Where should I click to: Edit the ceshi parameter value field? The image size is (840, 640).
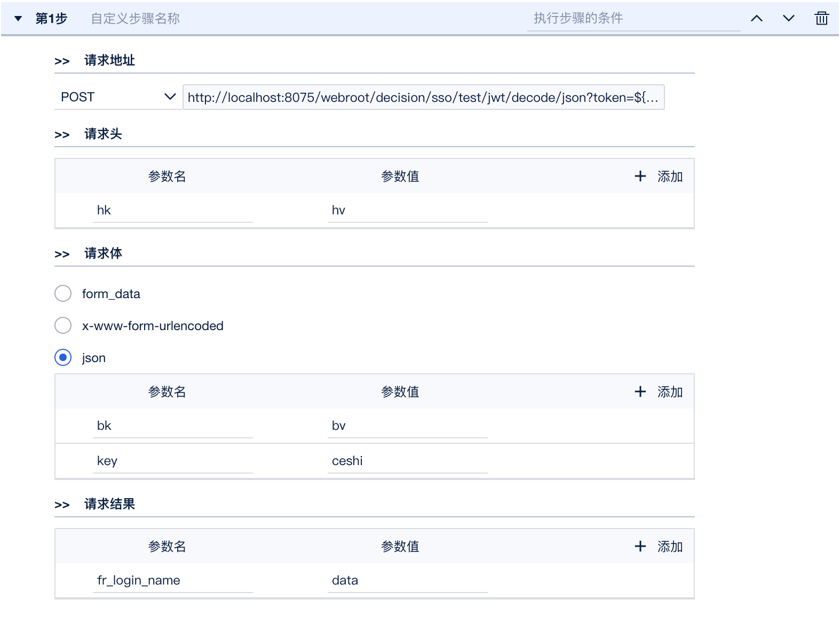(407, 461)
